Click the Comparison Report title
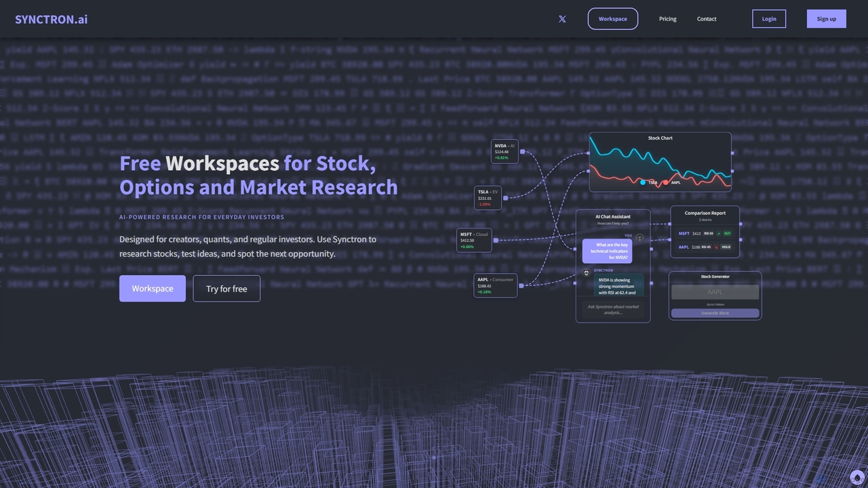This screenshot has width=868, height=488. pyautogui.click(x=705, y=213)
